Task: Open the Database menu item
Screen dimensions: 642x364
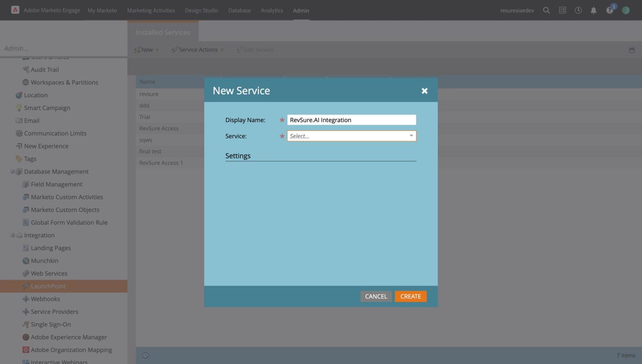Action: (239, 10)
